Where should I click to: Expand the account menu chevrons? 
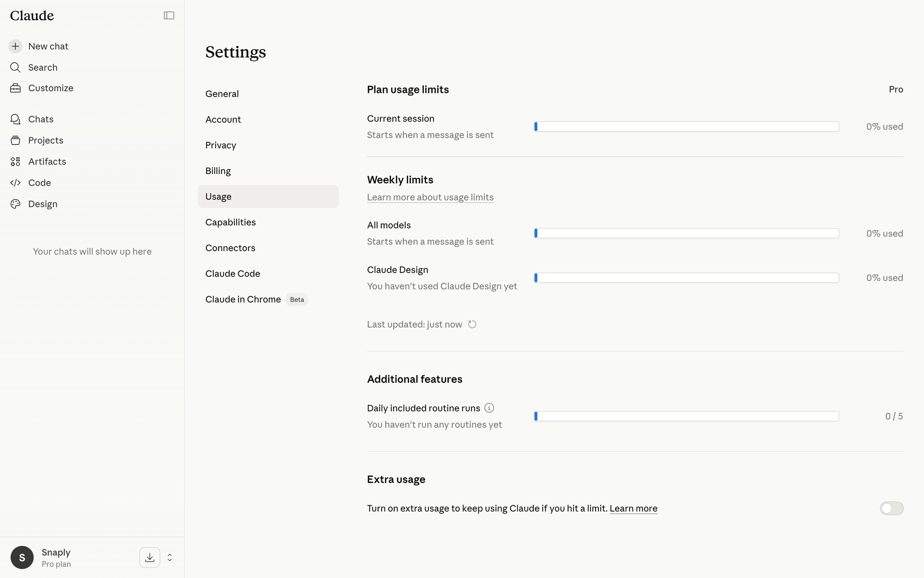click(170, 557)
